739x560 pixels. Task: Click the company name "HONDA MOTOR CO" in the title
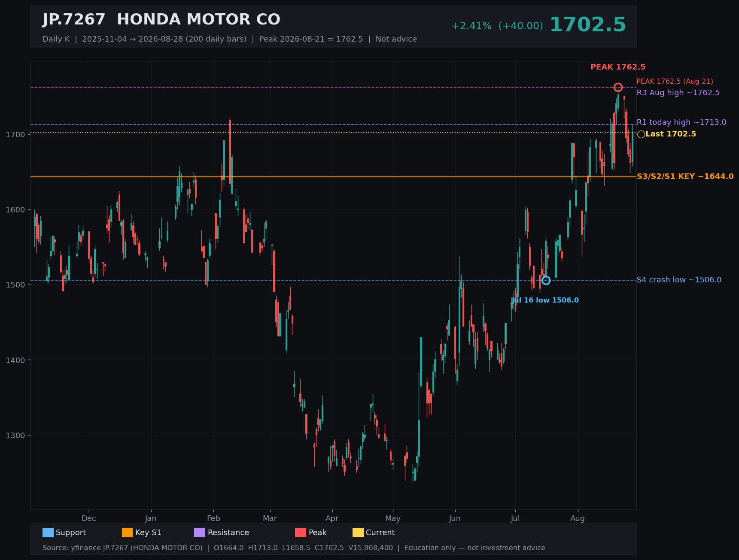[198, 20]
